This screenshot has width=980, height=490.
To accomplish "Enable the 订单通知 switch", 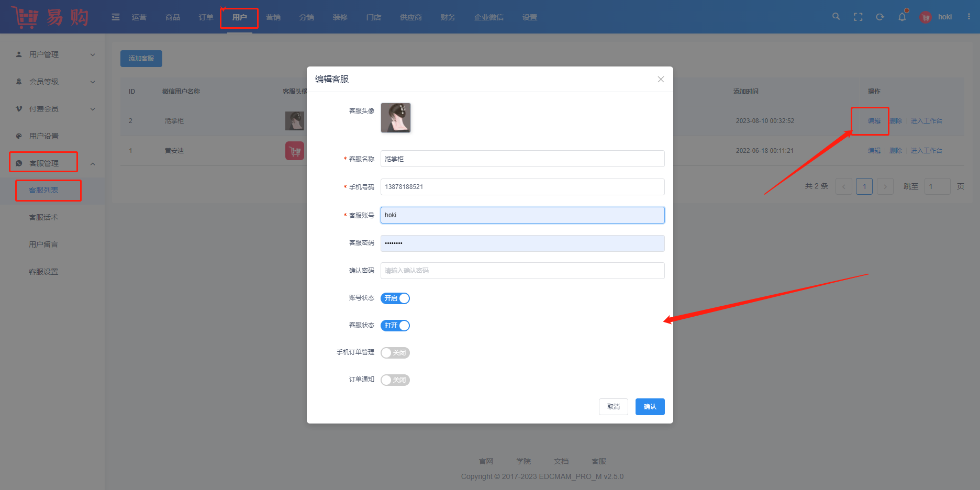I will [395, 380].
